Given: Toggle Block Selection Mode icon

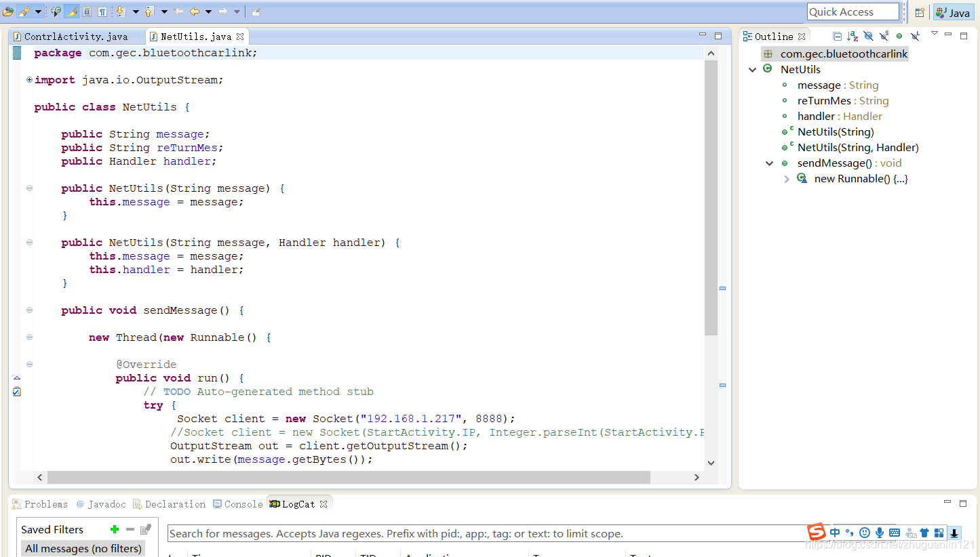Looking at the screenshot, I should point(87,12).
